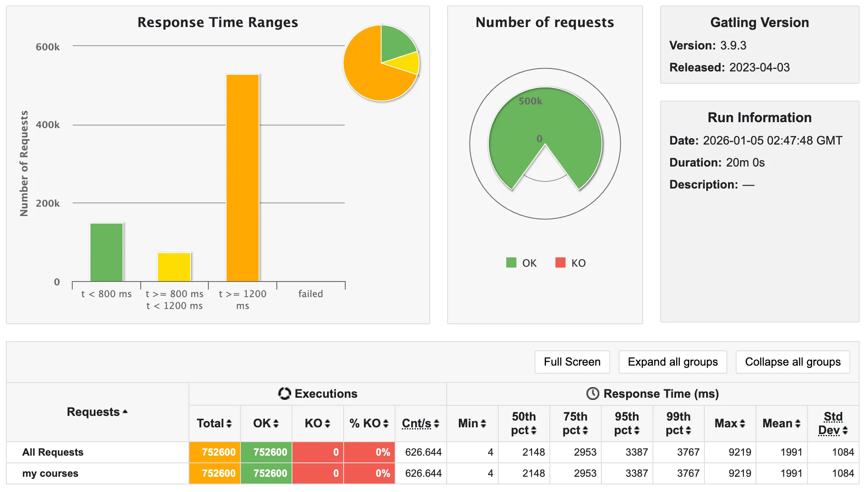Viewport: 868px width, 492px height.
Task: Sort by % KO column arrows
Action: pyautogui.click(x=385, y=424)
